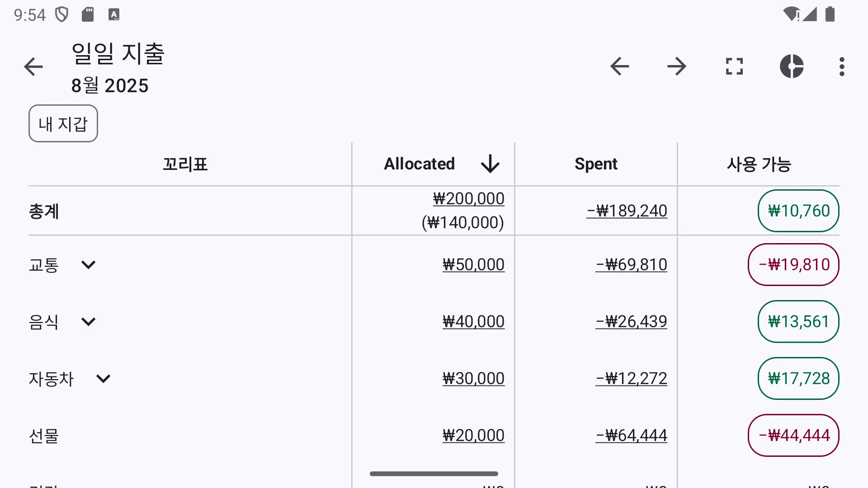868x488 pixels.
Task: Expand the 교통 category
Action: (88, 265)
